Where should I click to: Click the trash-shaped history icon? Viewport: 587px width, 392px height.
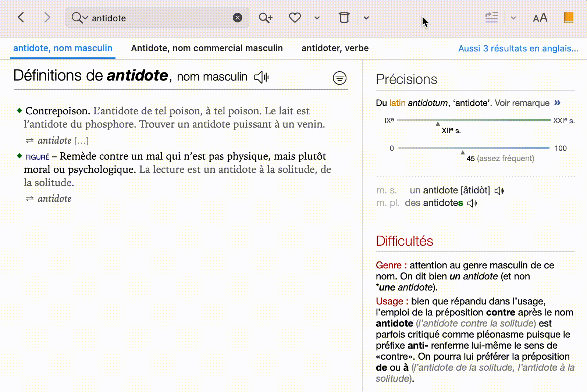pos(344,18)
